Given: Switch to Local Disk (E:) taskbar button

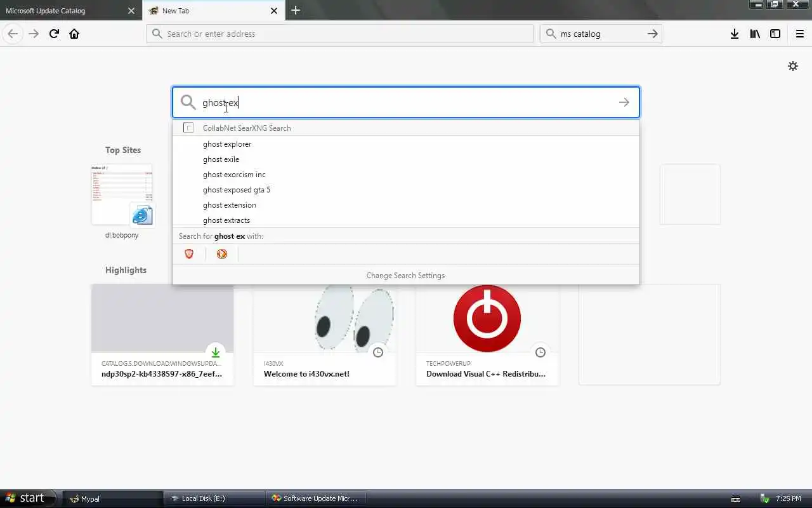Looking at the screenshot, I should 214,498.
